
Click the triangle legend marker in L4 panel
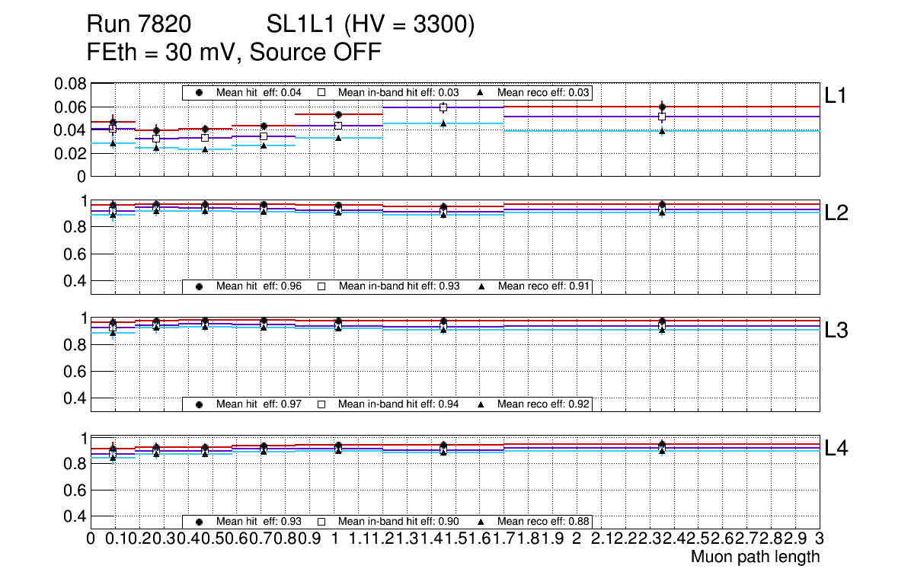point(481,522)
